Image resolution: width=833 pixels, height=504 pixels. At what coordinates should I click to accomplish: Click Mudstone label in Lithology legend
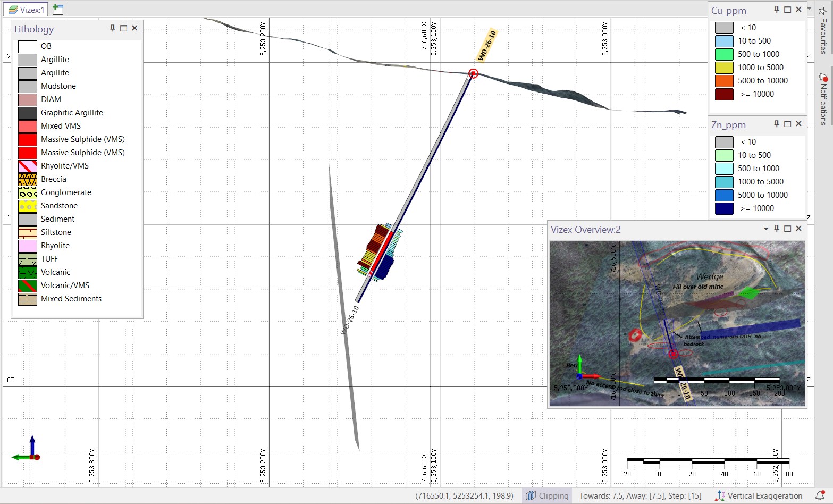(58, 86)
